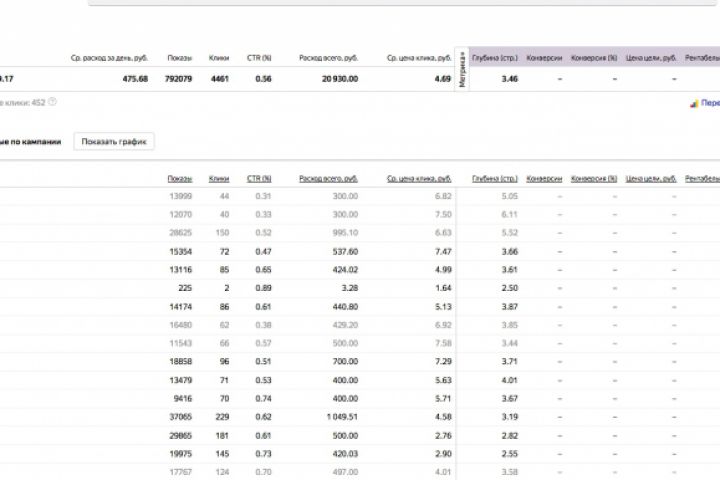Select total impressions value 792079

[x=178, y=79]
